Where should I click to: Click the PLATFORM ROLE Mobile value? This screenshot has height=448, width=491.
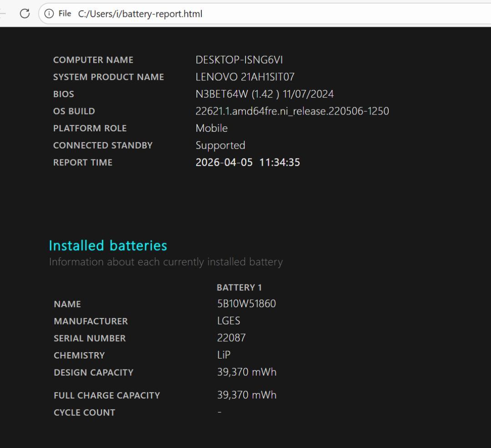211,128
